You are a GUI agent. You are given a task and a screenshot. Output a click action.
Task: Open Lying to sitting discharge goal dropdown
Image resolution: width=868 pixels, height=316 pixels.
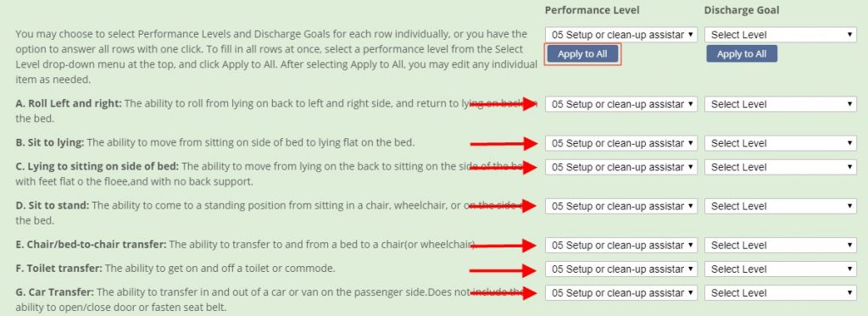click(781, 167)
